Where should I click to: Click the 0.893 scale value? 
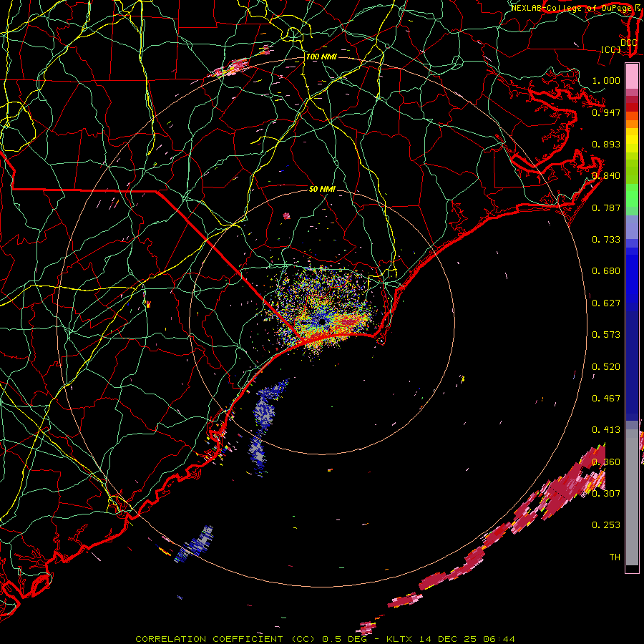(x=606, y=144)
